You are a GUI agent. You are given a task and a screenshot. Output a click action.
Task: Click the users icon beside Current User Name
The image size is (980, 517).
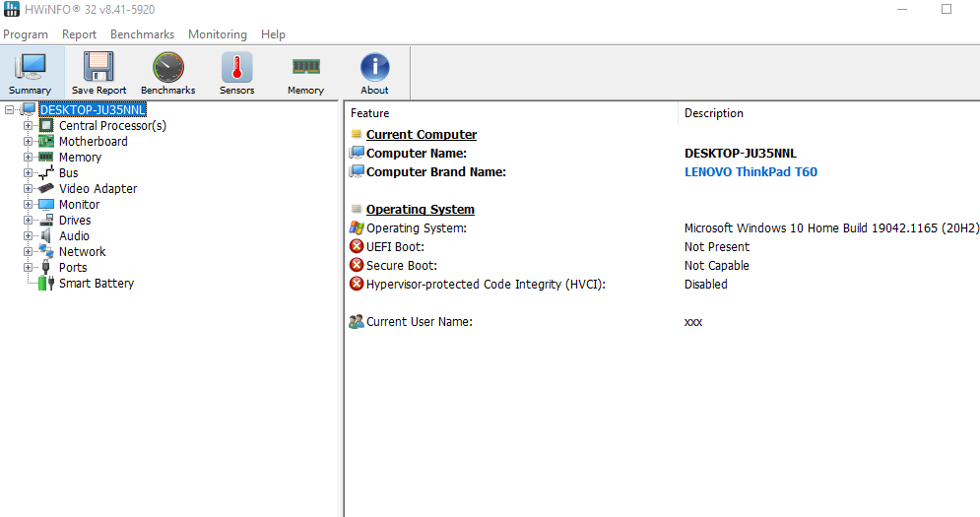pyautogui.click(x=357, y=321)
